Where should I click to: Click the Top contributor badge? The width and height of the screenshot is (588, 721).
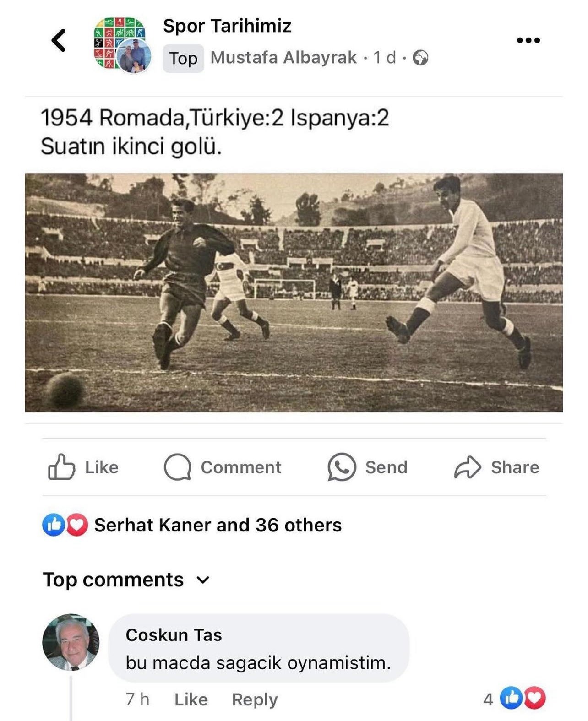183,59
